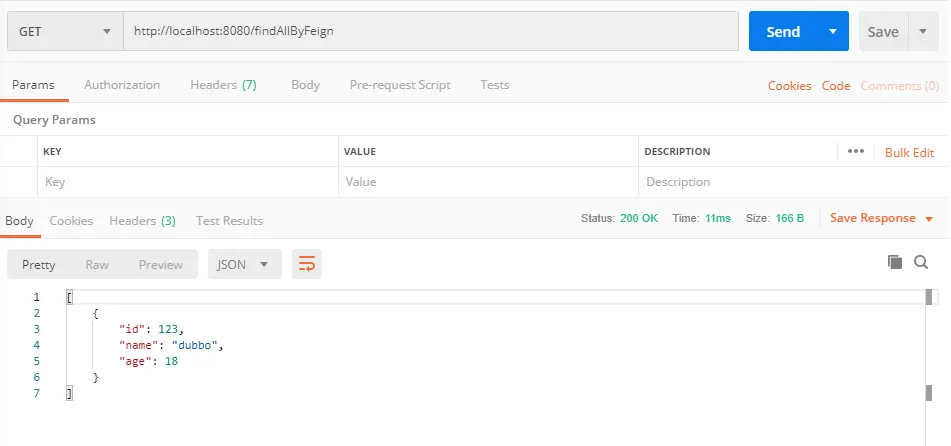This screenshot has height=446, width=951.
Task: Click the Value input cell
Action: (488, 182)
